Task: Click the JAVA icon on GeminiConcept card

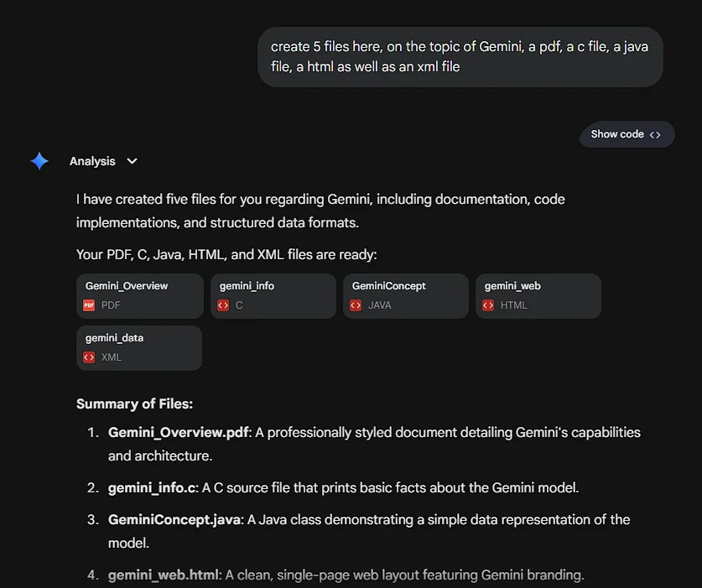Action: pos(355,305)
